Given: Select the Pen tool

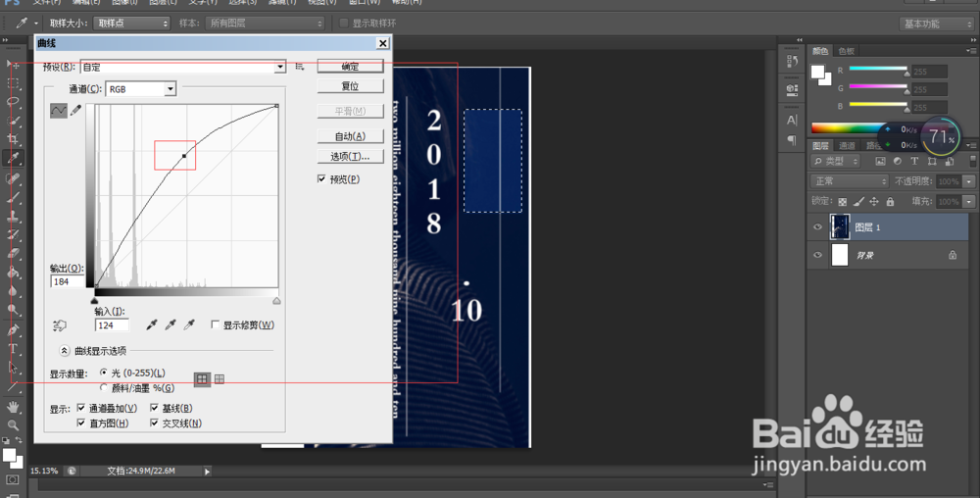Looking at the screenshot, I should click(x=13, y=329).
